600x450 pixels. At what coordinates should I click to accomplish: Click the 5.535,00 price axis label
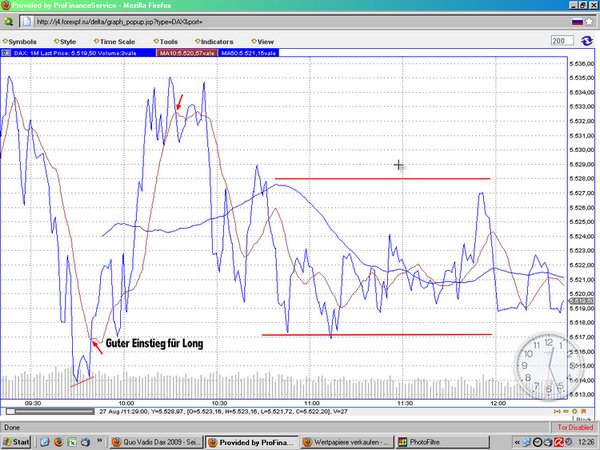[582, 78]
